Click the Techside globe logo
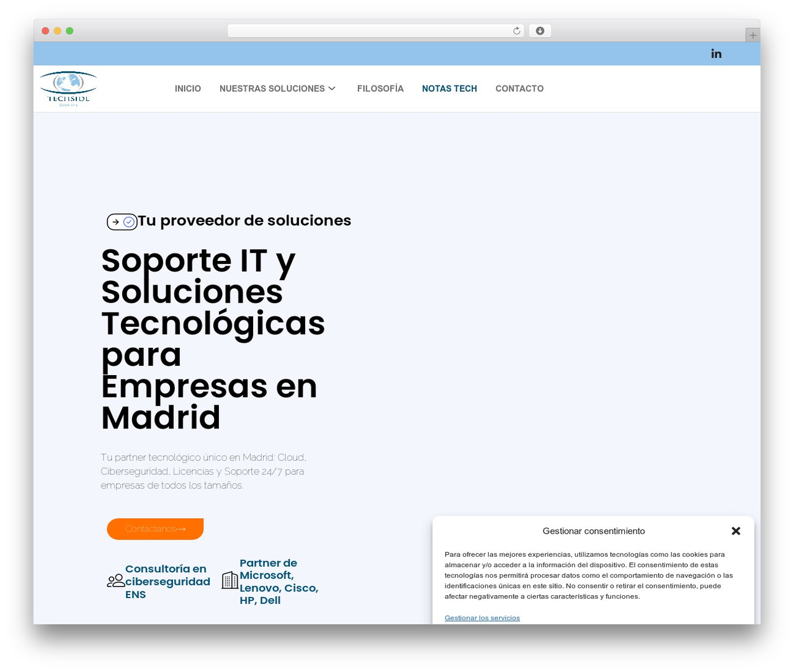The width and height of the screenshot is (794, 672). click(68, 89)
